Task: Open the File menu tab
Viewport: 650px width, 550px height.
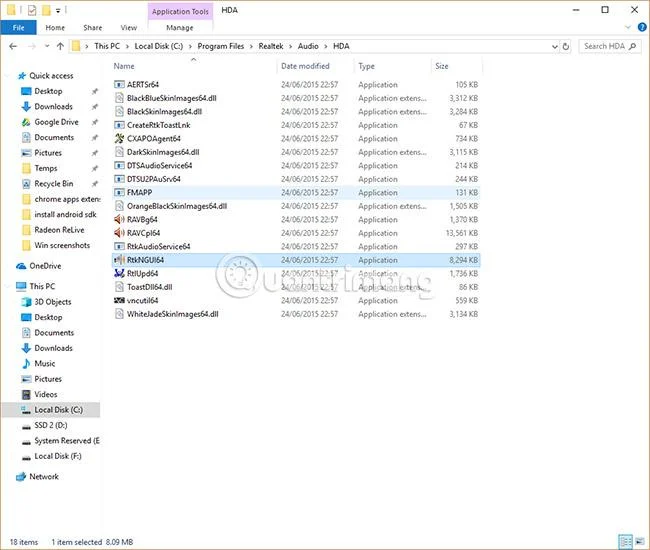Action: [x=18, y=28]
